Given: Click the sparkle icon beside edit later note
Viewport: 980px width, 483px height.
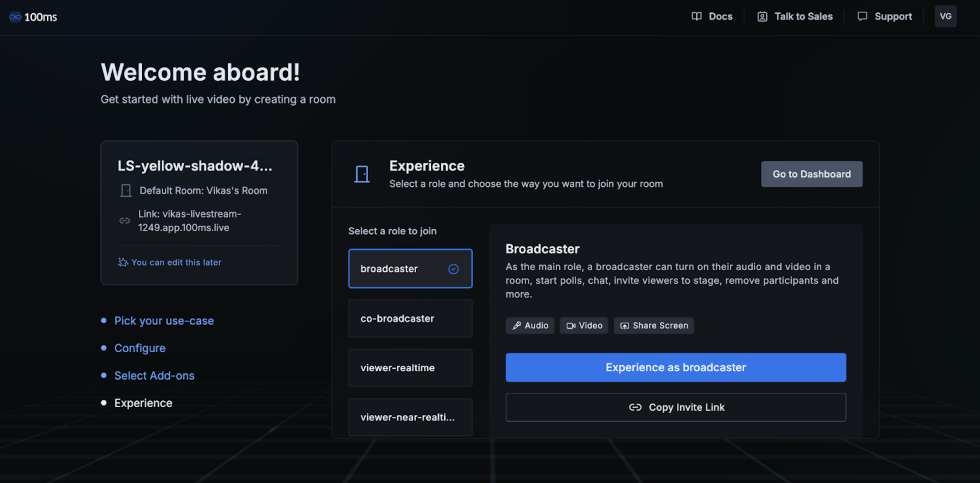Looking at the screenshot, I should pyautogui.click(x=123, y=262).
